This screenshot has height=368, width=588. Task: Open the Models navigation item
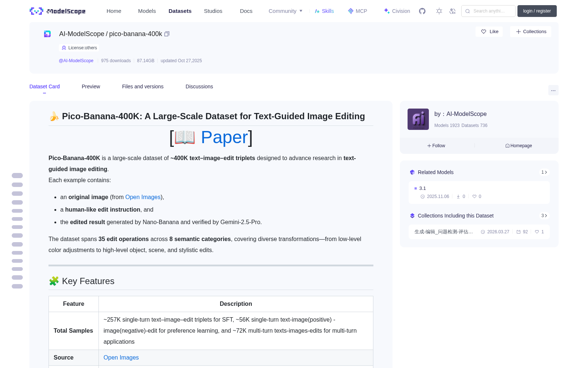pos(147,11)
